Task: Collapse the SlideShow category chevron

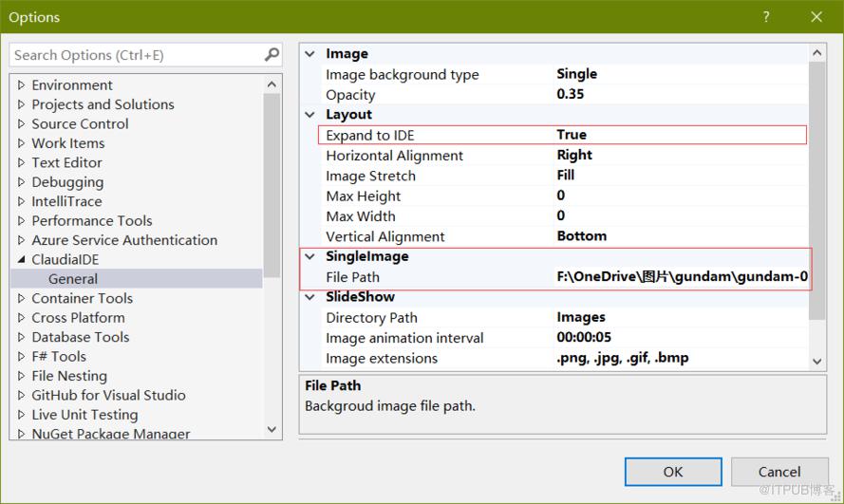Action: pos(310,297)
